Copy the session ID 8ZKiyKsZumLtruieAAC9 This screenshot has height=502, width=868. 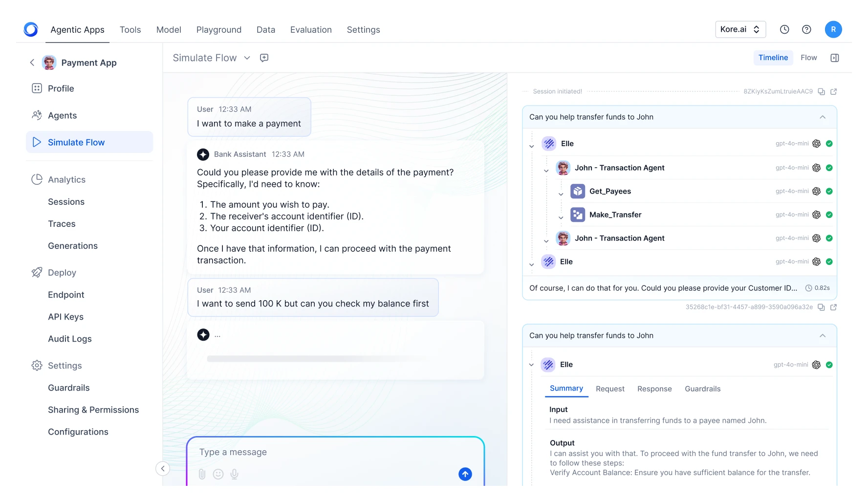(821, 91)
